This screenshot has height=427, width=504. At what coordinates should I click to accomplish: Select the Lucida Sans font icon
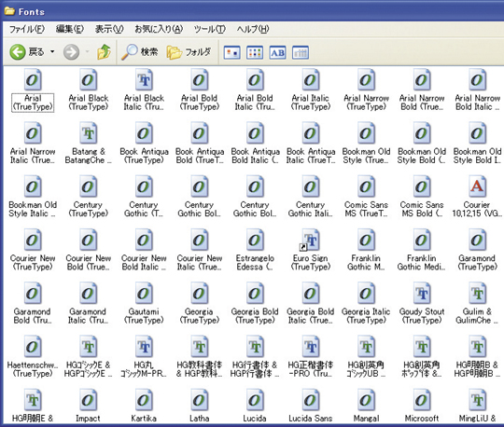coord(311,400)
